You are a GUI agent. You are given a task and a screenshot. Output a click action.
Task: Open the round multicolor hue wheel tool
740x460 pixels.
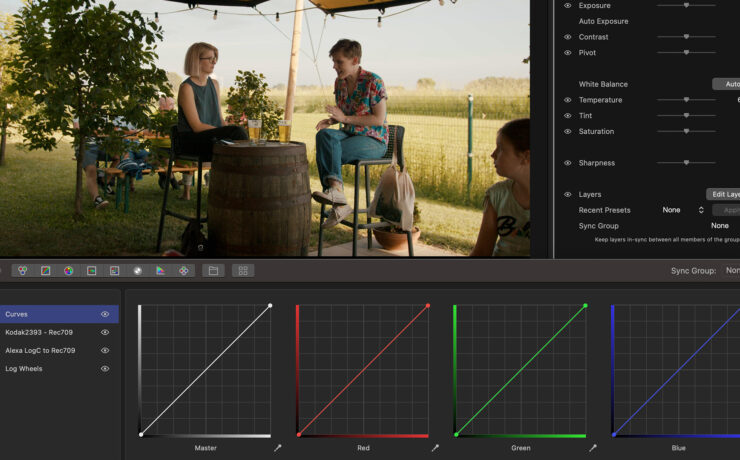(68, 270)
